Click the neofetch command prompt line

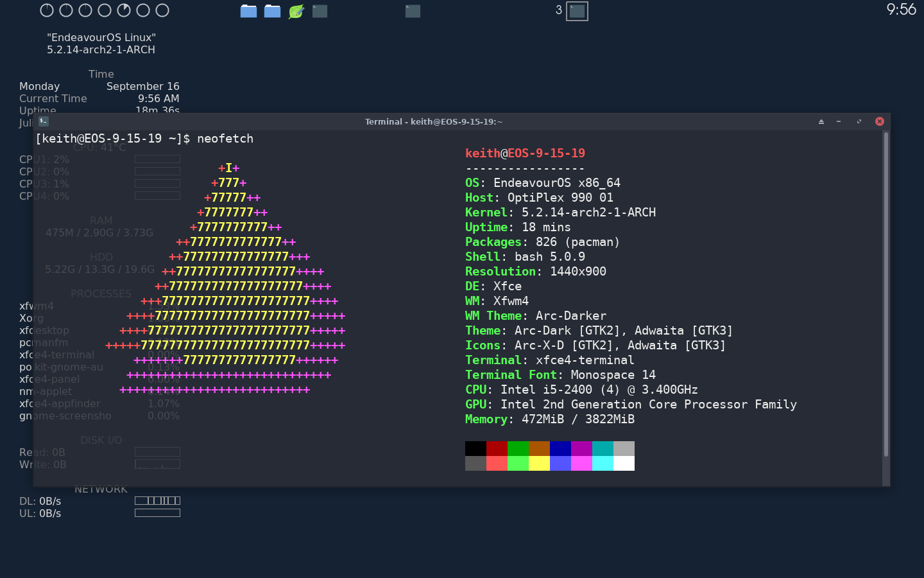point(144,139)
